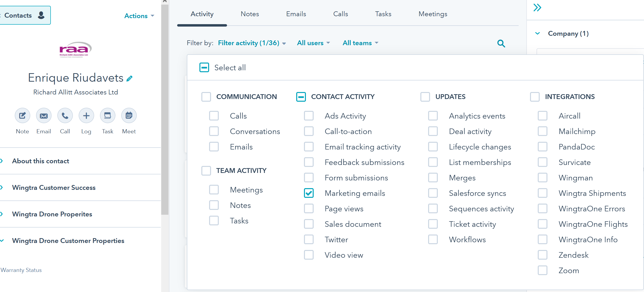Screen dimensions: 644x292
Task: Expand the About this contact section
Action: point(40,161)
